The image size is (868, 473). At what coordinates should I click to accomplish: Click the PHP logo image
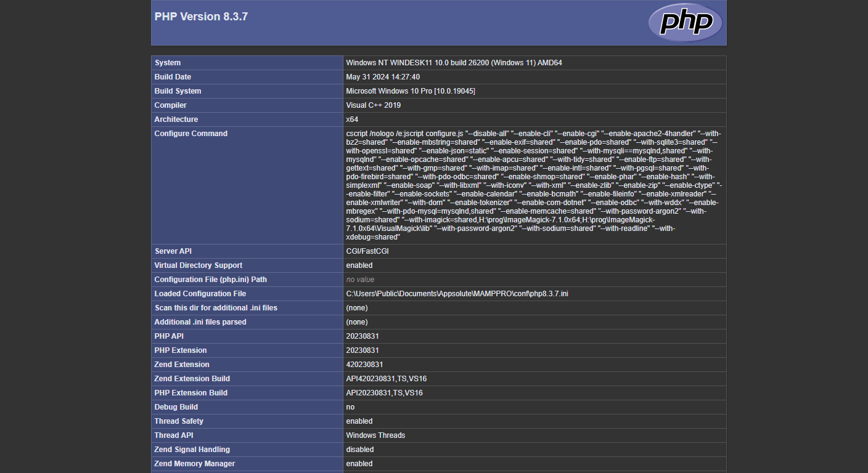[684, 22]
